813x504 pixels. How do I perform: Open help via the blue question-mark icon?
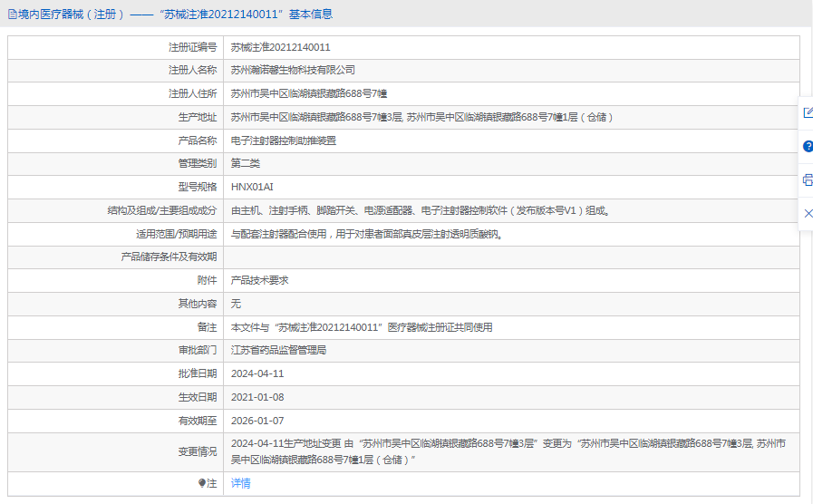(x=808, y=147)
